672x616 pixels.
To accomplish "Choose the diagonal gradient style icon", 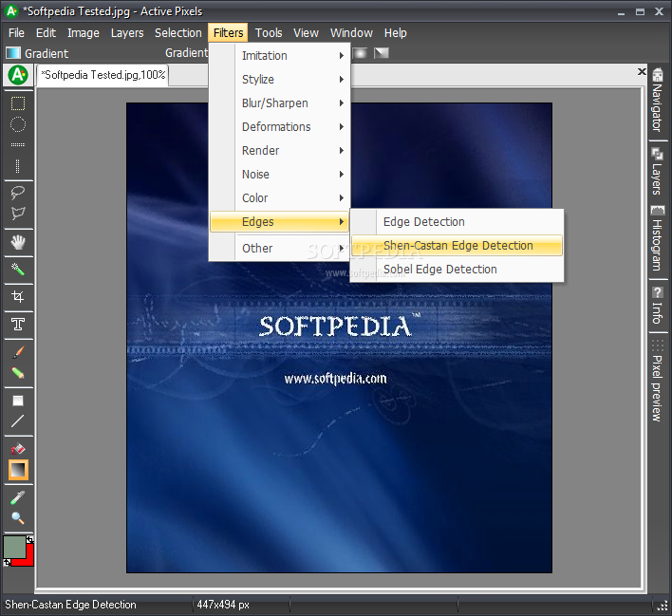I will [x=381, y=53].
